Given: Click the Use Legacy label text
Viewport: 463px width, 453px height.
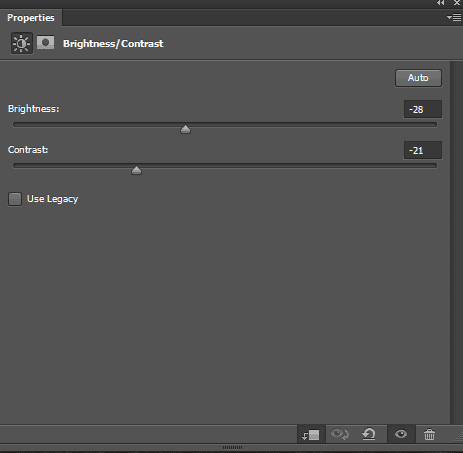Looking at the screenshot, I should coord(52,199).
